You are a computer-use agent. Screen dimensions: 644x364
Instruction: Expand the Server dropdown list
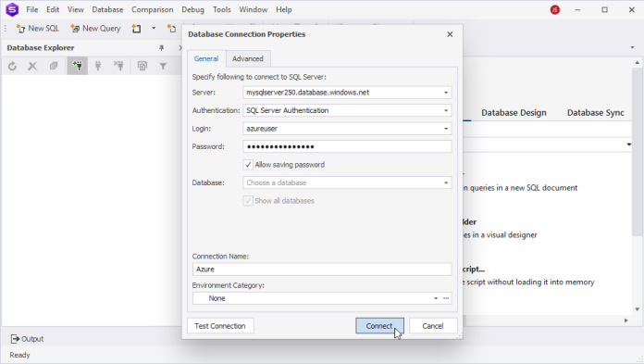pyautogui.click(x=446, y=93)
